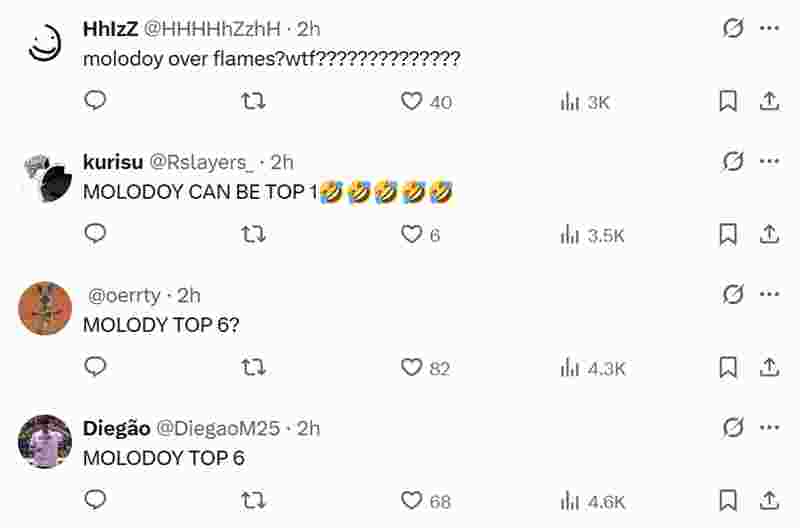This screenshot has width=800, height=528.
Task: Like HhIzZ's tweet with 40 likes
Action: 412,101
